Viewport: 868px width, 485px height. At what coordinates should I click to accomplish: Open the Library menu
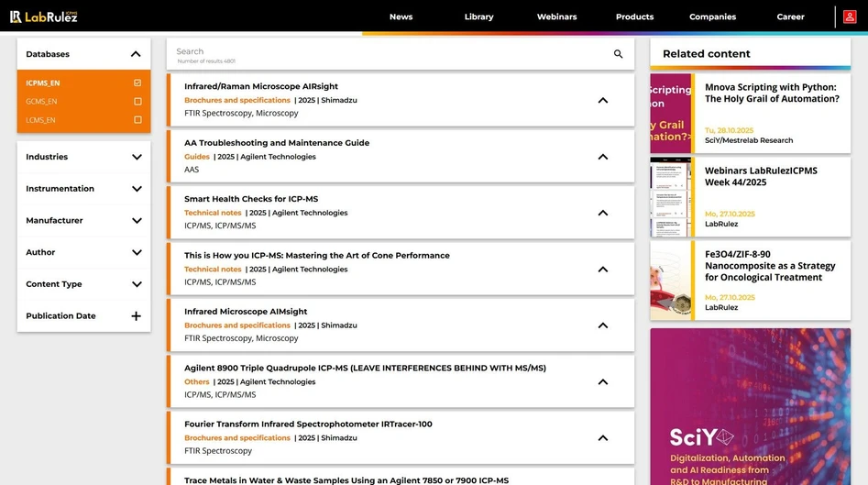click(478, 17)
